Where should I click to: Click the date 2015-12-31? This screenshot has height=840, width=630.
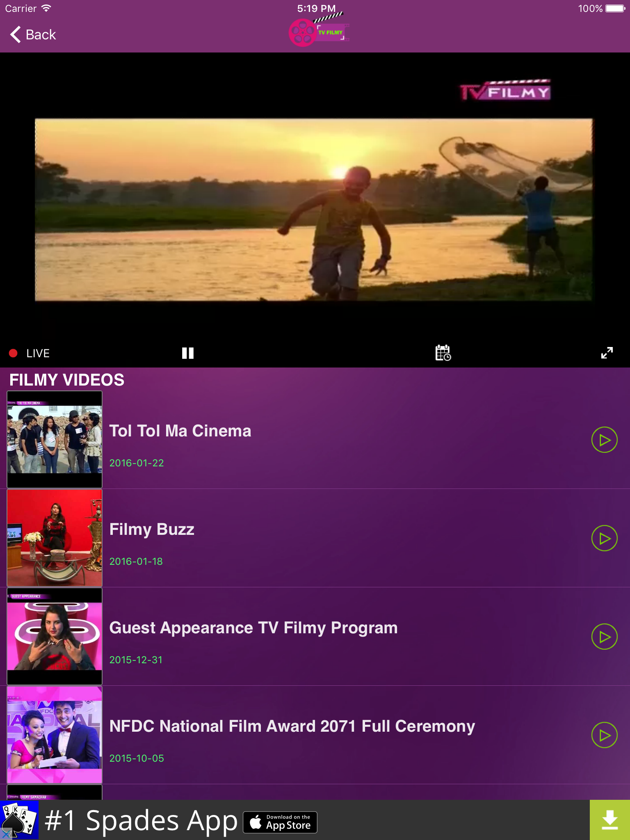pyautogui.click(x=136, y=660)
